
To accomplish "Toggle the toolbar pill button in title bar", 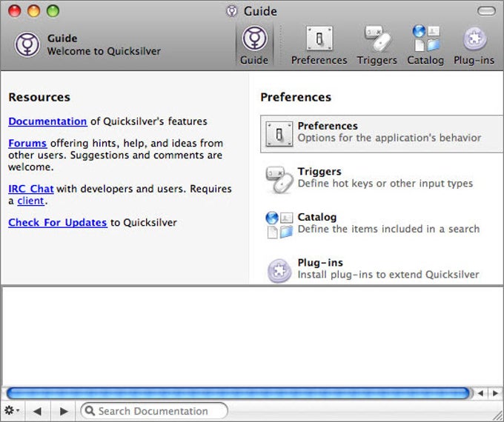I will [487, 11].
